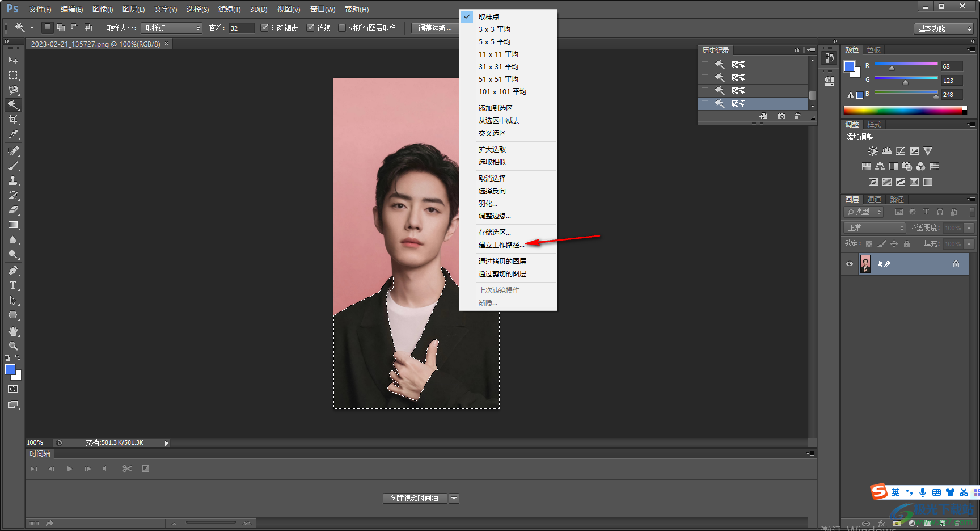The width and height of the screenshot is (980, 531).
Task: Expand the 不透明度 slider arrow
Action: click(x=969, y=228)
